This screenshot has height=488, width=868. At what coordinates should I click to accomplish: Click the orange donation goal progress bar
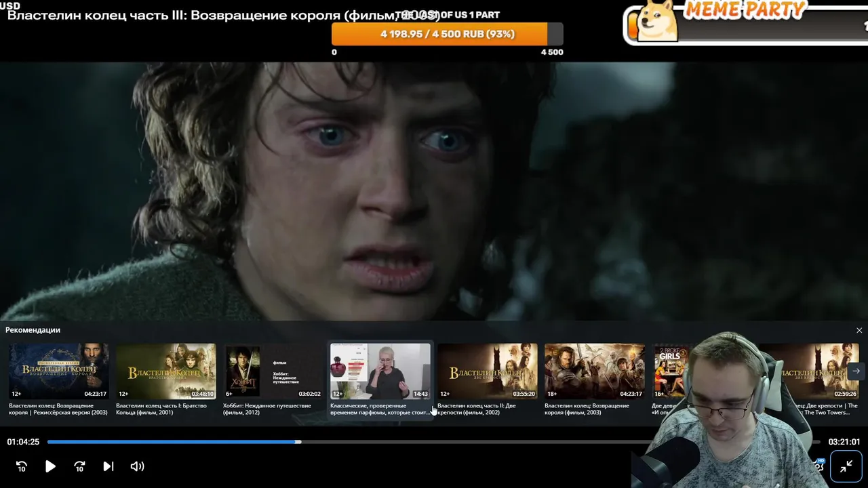(448, 34)
